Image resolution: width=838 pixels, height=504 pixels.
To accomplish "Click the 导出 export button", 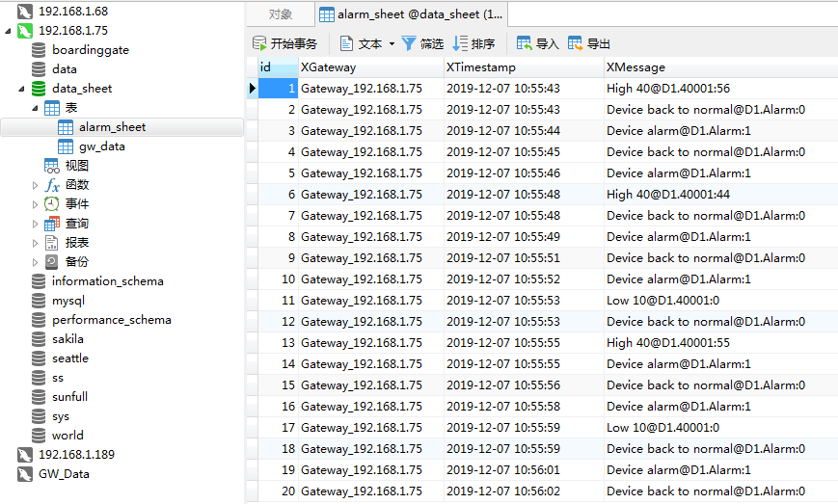I will (589, 43).
